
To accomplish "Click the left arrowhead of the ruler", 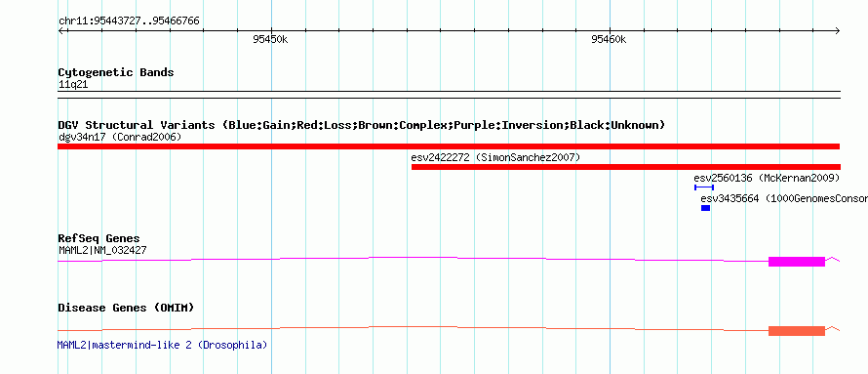I will click(x=60, y=31).
